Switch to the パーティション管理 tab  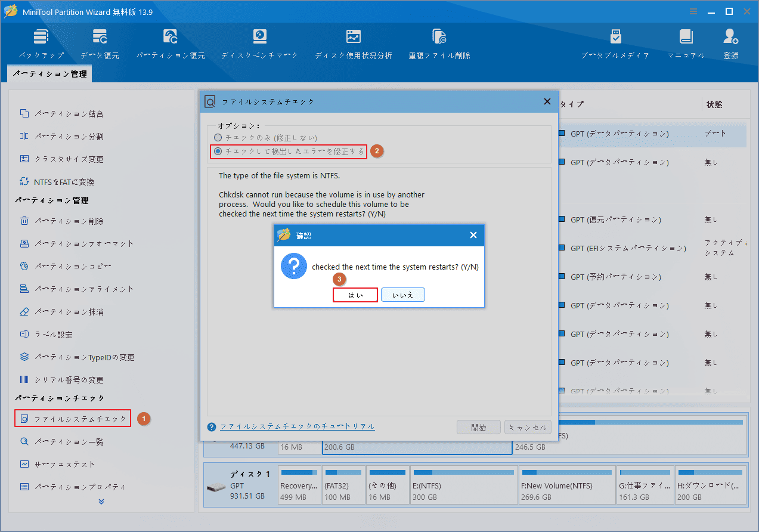coord(50,74)
